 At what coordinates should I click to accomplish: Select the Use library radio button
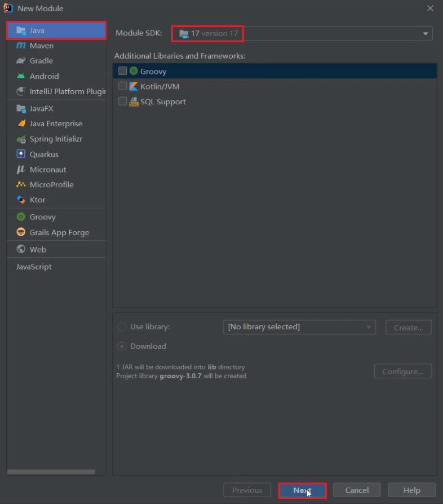tap(122, 327)
